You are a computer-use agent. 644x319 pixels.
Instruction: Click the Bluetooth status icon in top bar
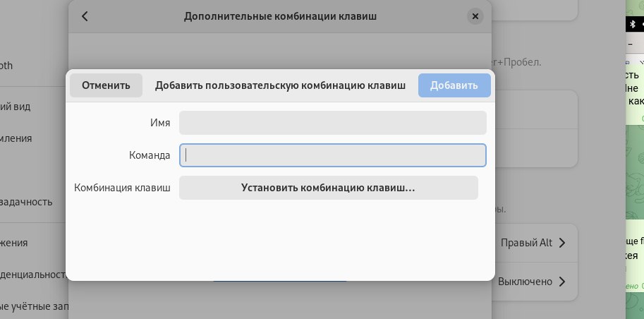[632, 25]
